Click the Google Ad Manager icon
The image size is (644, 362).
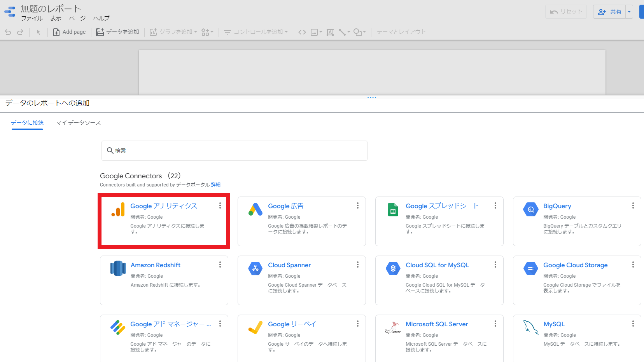118,327
